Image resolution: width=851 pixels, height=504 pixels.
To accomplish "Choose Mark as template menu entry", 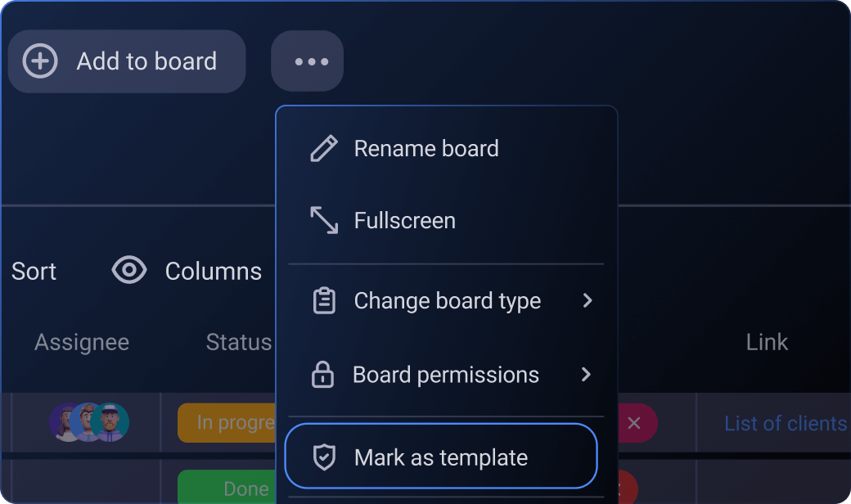I will click(441, 457).
